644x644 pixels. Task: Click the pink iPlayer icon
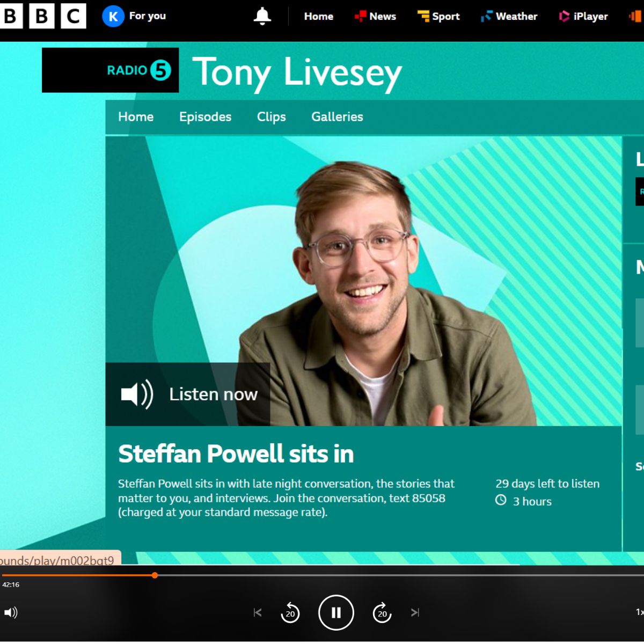click(x=564, y=17)
